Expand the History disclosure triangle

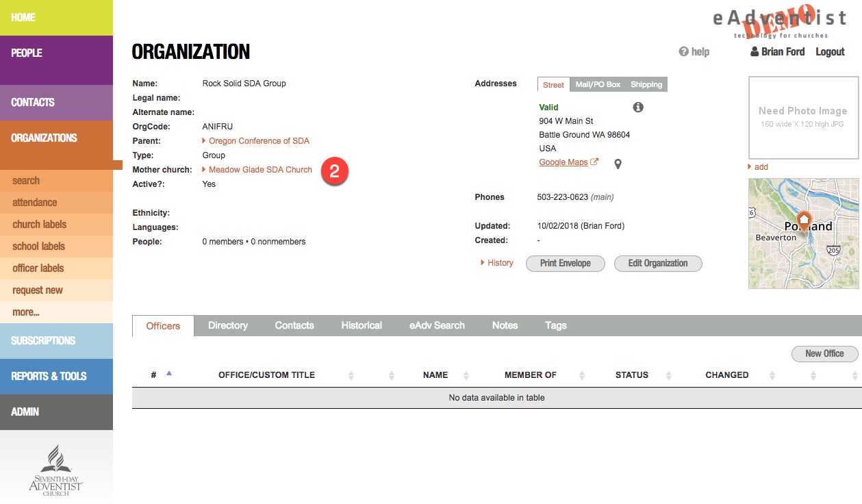pyautogui.click(x=483, y=263)
